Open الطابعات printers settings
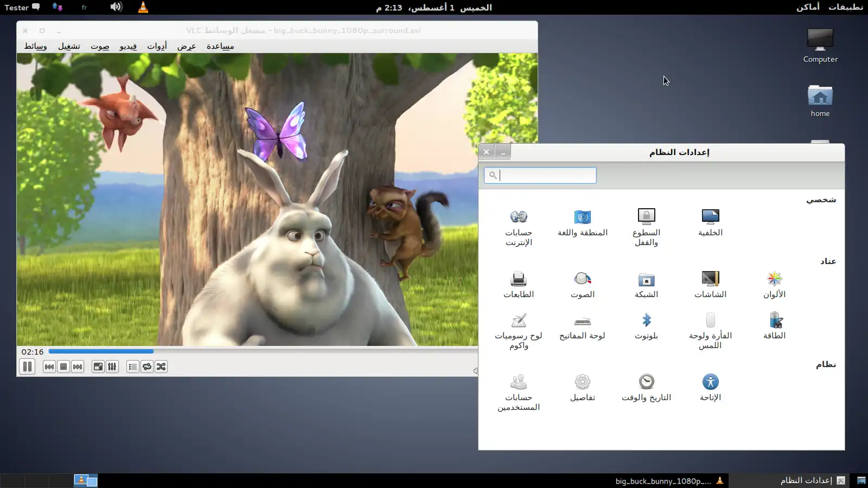The image size is (868, 488). click(519, 285)
